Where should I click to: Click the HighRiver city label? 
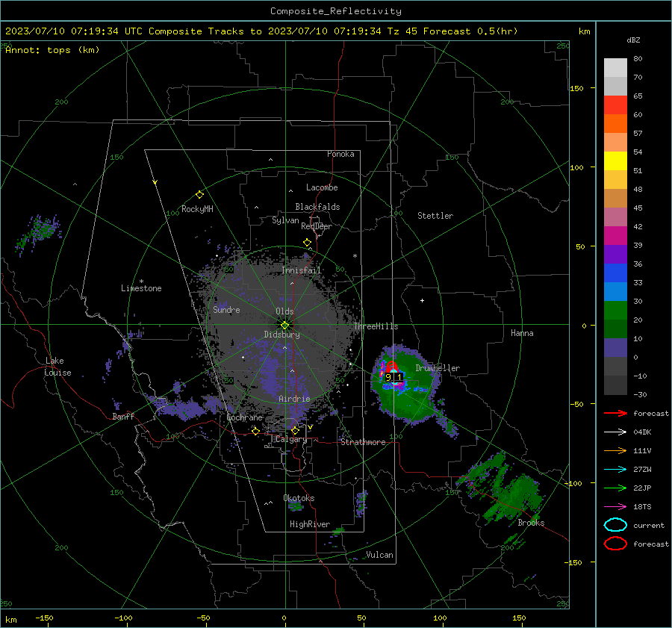[310, 524]
